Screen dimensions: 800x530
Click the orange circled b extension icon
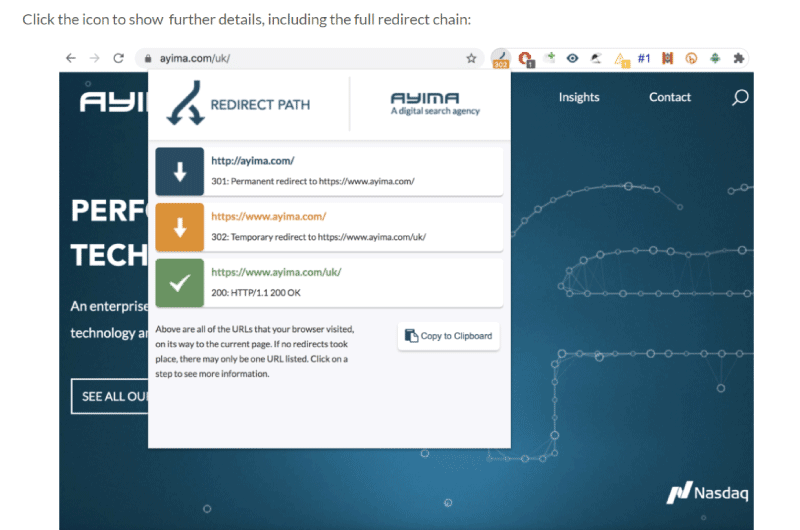coord(691,58)
